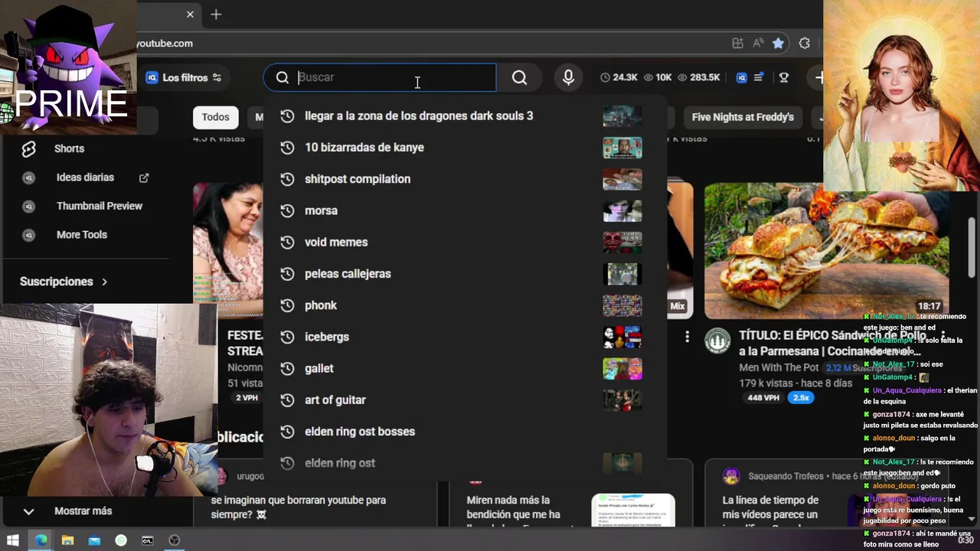Activate the read aloud icon
The width and height of the screenshot is (980, 551).
758,44
